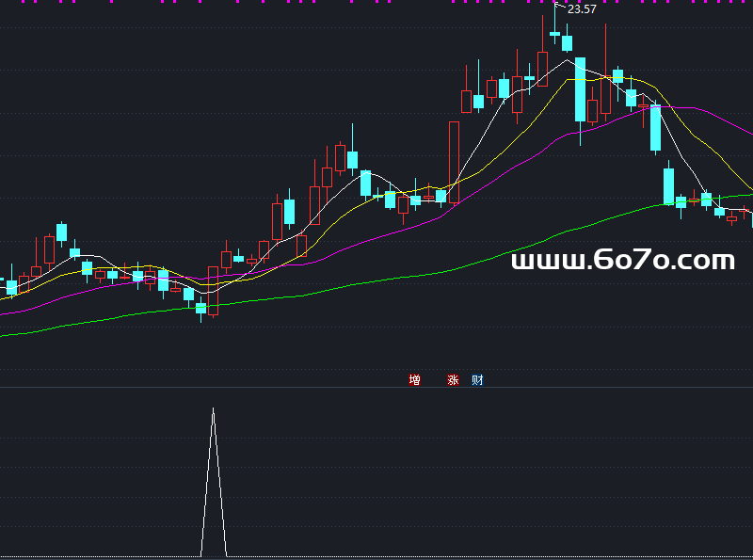This screenshot has height=560, width=753.
Task: Select the tall hollow gray candle mid-chart
Action: coord(454,160)
